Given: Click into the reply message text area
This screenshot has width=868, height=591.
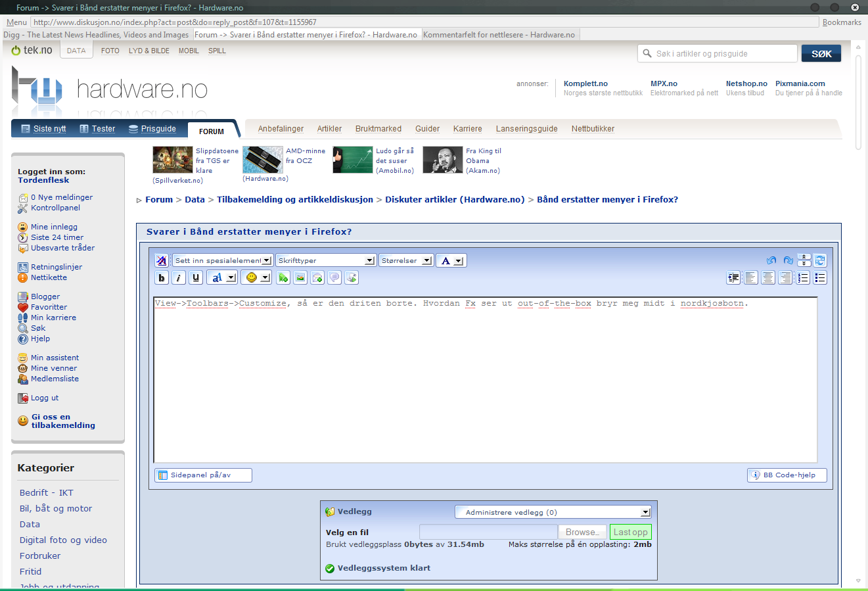Looking at the screenshot, I should coord(486,380).
